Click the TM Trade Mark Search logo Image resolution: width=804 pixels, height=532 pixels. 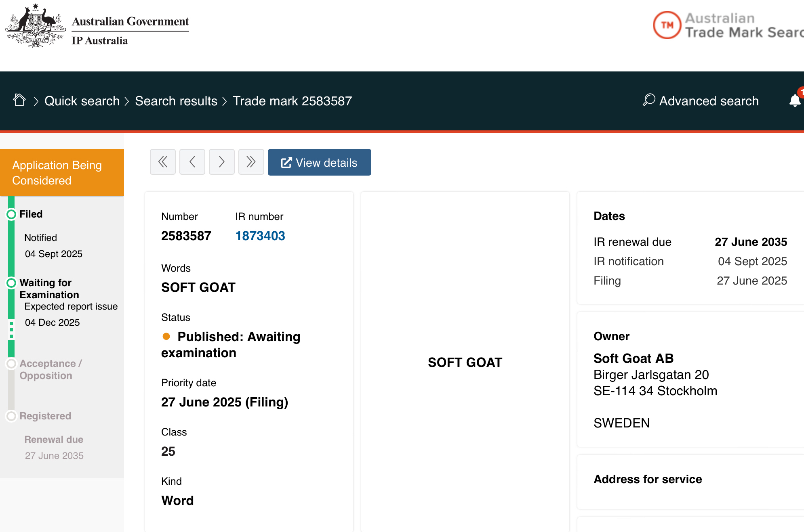point(667,25)
